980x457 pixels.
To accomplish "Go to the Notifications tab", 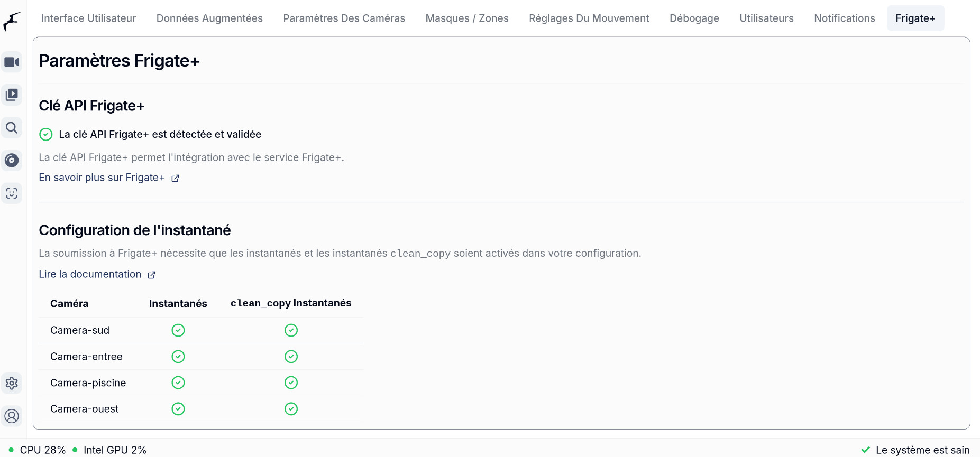I will click(x=845, y=18).
